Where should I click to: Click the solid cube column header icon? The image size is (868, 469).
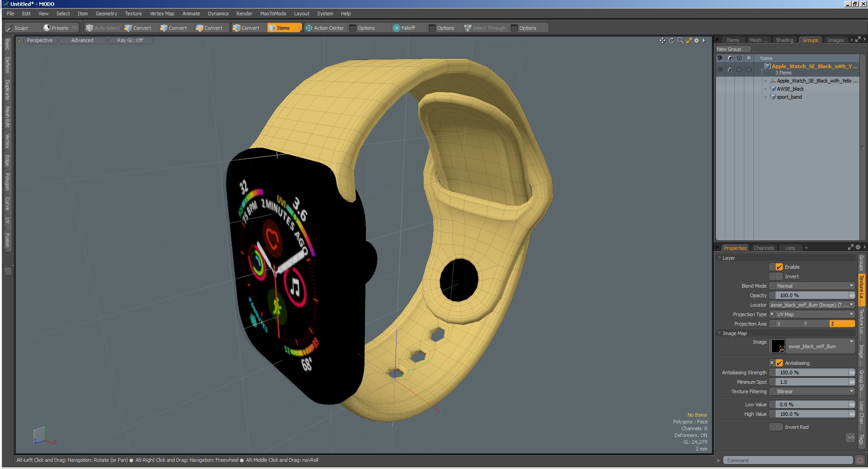(x=749, y=58)
